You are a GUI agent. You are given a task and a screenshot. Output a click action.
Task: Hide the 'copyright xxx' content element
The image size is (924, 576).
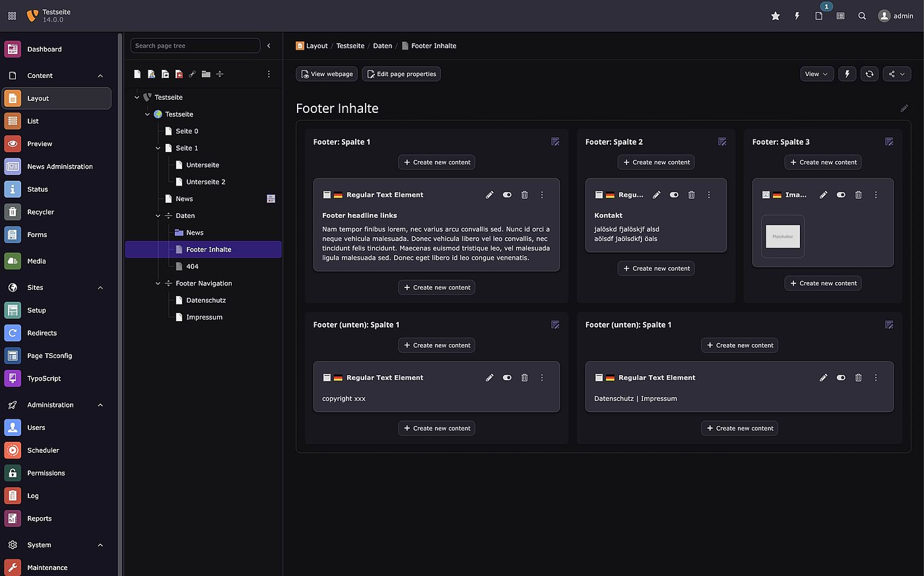[x=507, y=377]
